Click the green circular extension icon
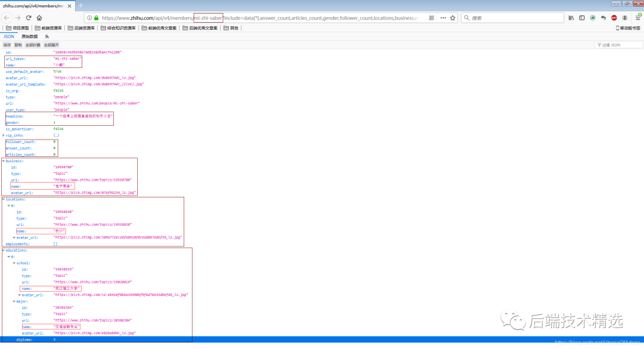The image size is (644, 349). coord(593,18)
